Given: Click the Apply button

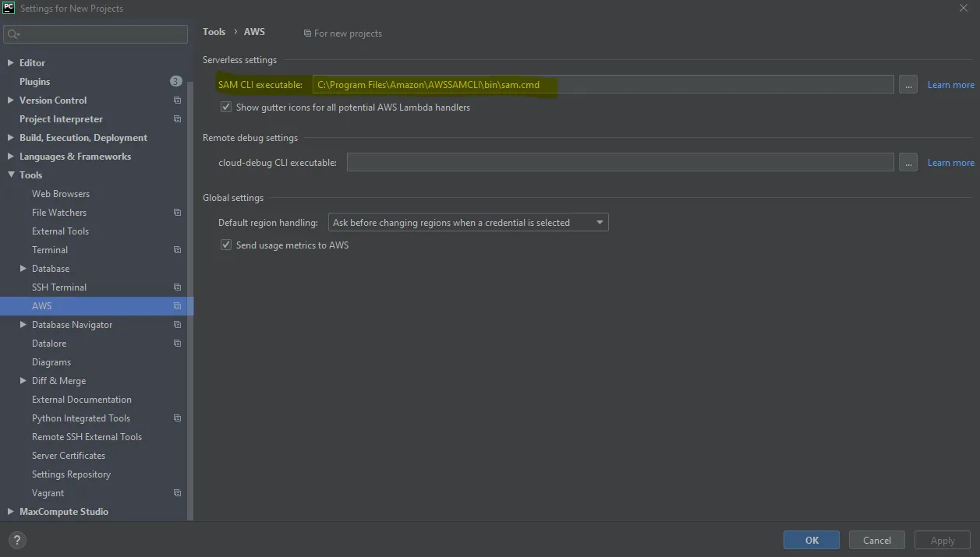Looking at the screenshot, I should [x=942, y=540].
